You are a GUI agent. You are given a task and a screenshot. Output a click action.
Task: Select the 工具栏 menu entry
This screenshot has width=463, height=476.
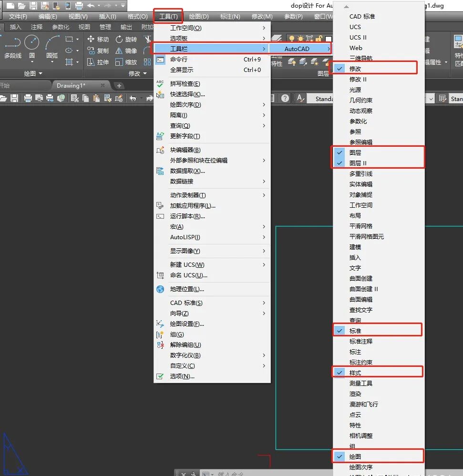(212, 49)
